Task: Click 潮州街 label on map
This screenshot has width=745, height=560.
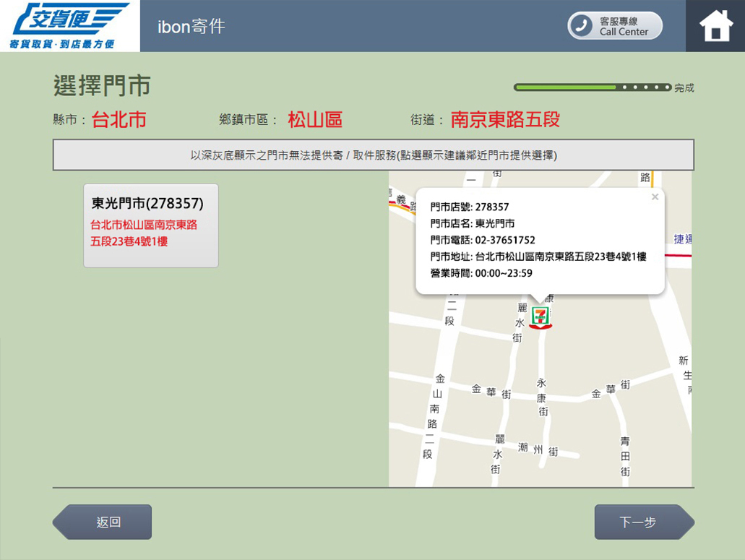Action: [538, 449]
